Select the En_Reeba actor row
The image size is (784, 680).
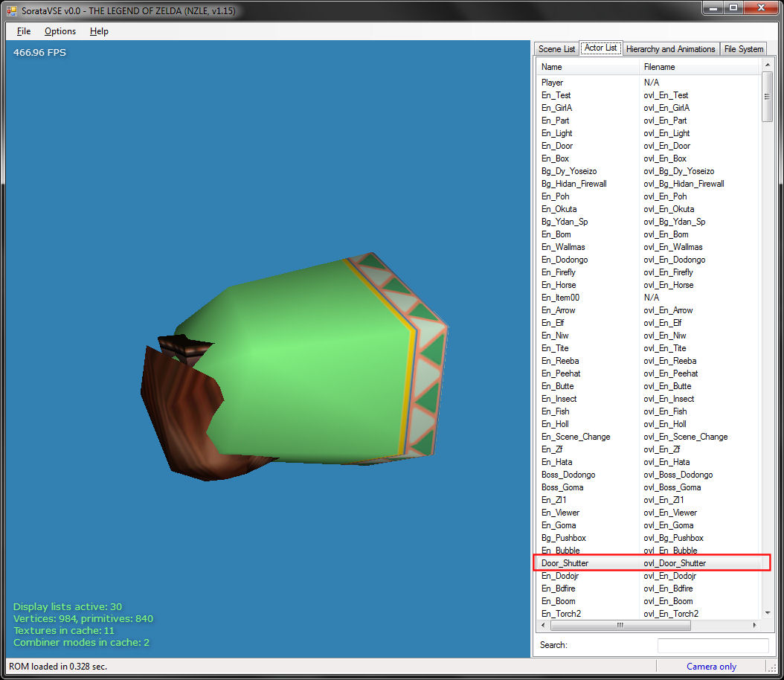pos(649,361)
